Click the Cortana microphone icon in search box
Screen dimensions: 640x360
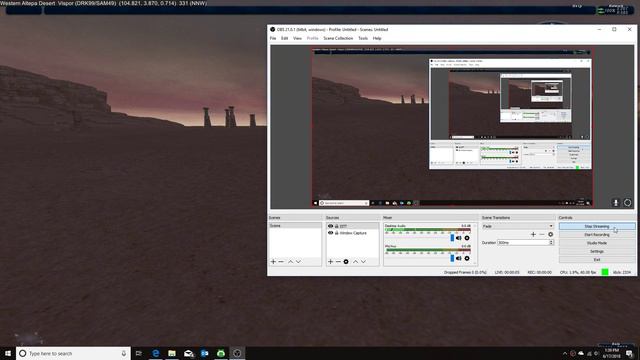(x=124, y=353)
